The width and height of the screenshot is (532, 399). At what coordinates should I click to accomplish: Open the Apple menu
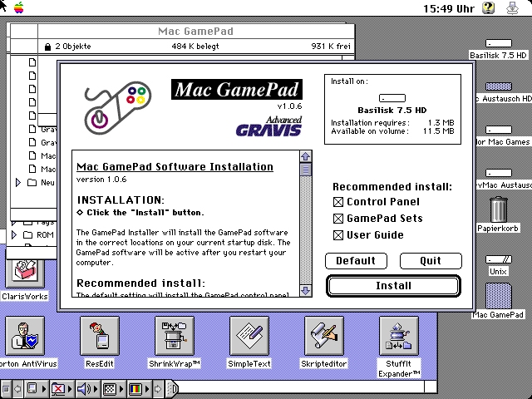point(18,7)
